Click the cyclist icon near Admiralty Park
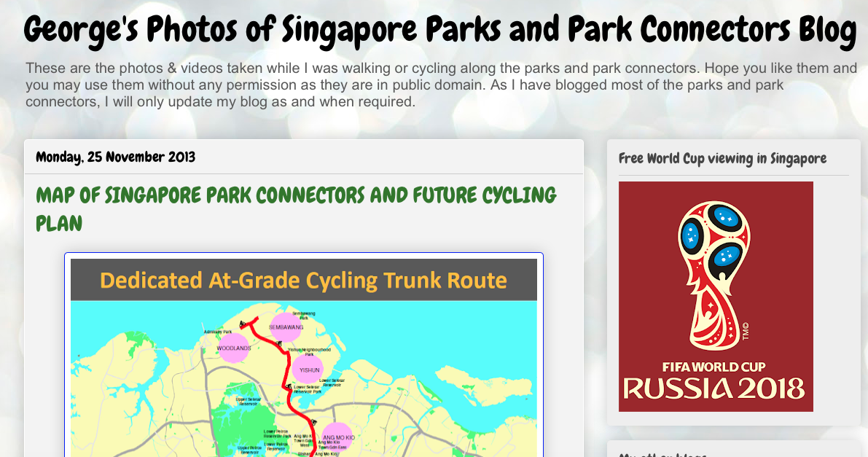Screen dimensions: 868x457 click(241, 323)
